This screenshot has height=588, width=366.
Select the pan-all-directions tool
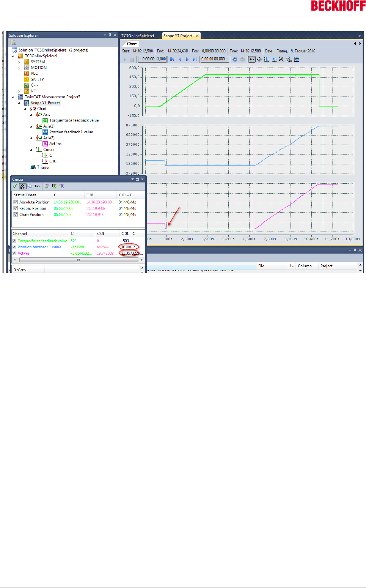coord(259,59)
